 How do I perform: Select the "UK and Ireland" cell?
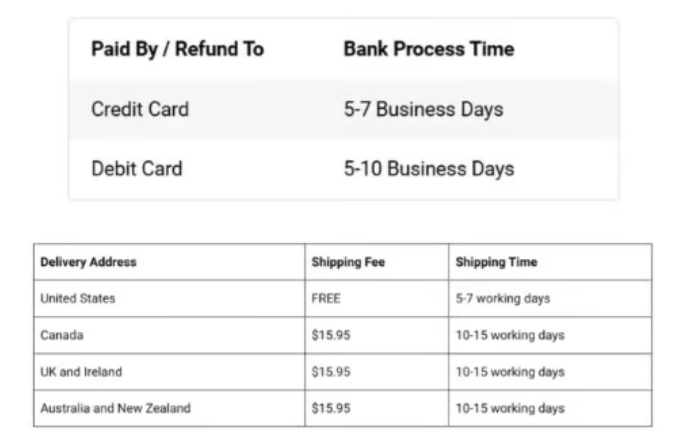[81, 372]
